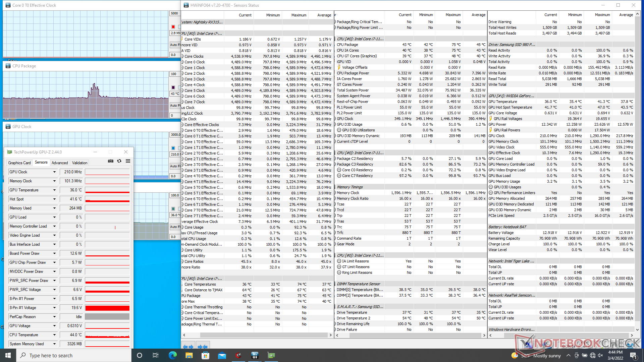Open GPU Clock sensor dropdown in GPU-Z

(x=54, y=172)
